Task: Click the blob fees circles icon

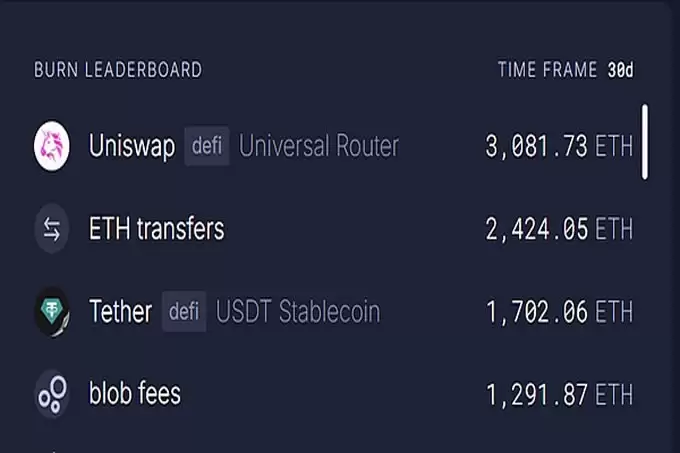Action: (x=51, y=393)
